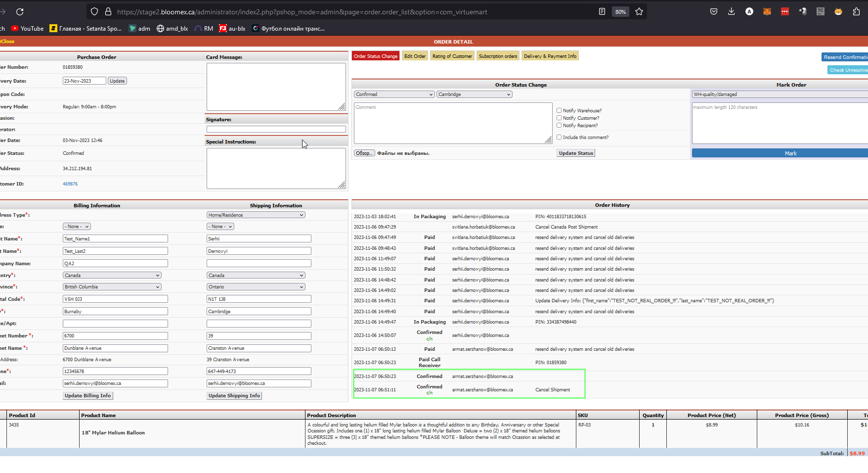This screenshot has height=473, width=868.
Task: Open the amd_blx bookmark
Action: (172, 29)
